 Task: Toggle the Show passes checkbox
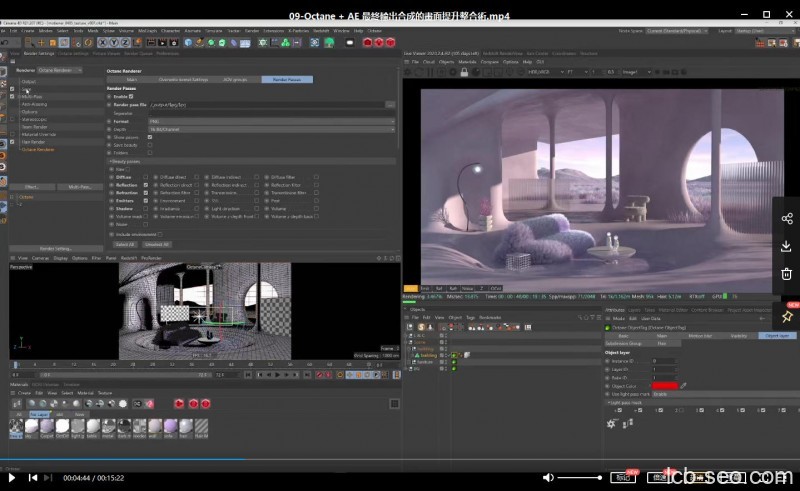coord(149,137)
